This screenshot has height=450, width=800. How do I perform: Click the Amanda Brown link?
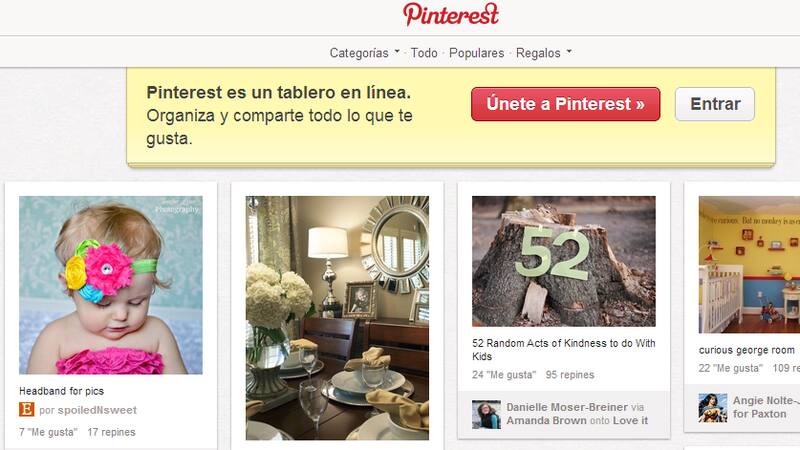pyautogui.click(x=546, y=421)
